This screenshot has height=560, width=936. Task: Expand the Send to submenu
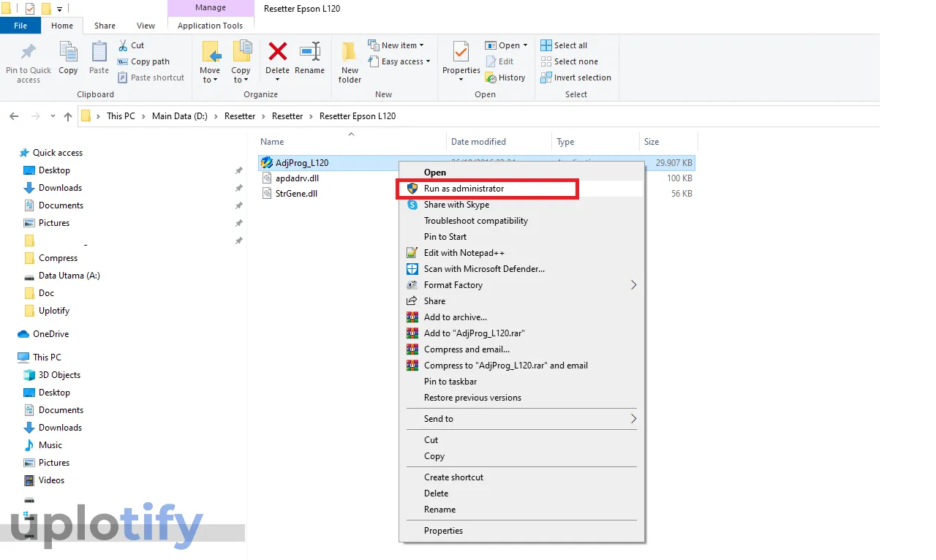[x=521, y=419]
